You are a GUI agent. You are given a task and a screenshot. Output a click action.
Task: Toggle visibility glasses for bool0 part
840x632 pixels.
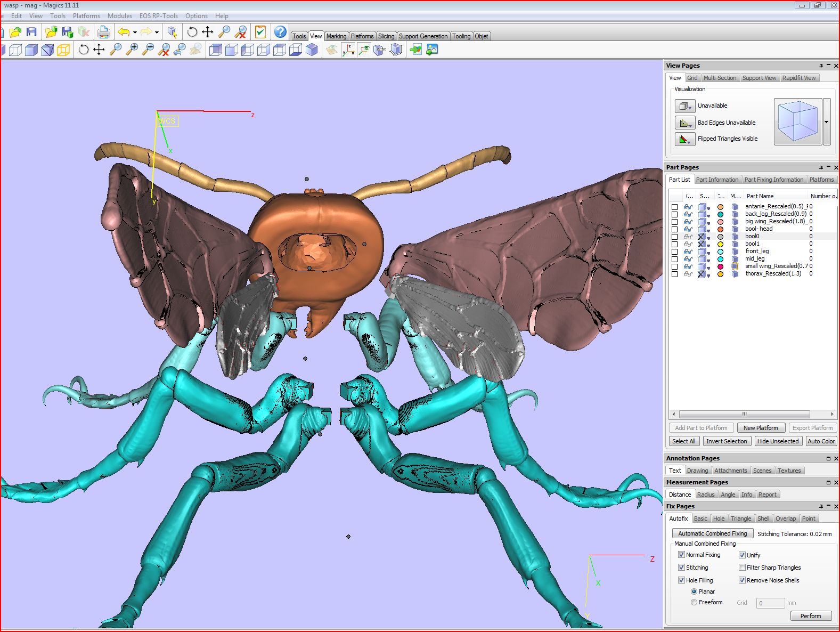[x=688, y=237]
